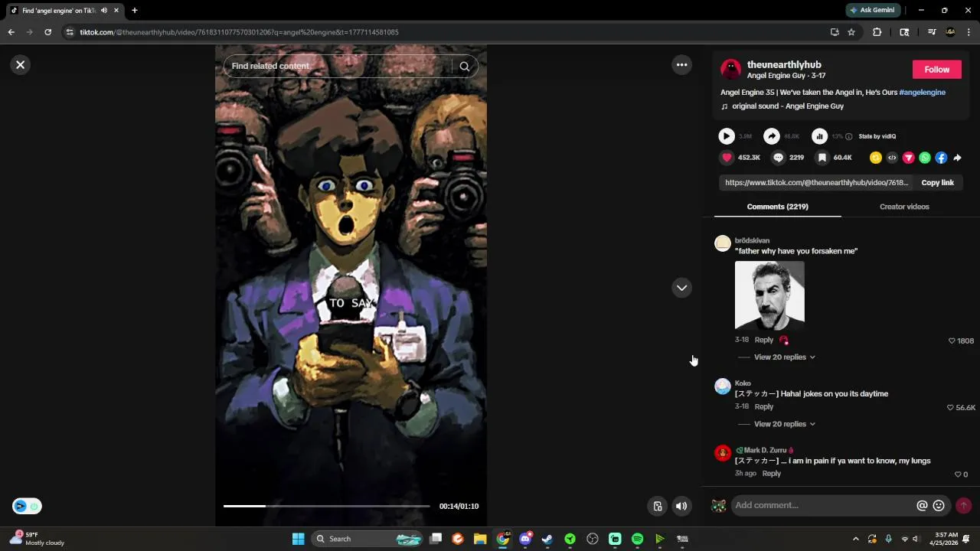Open the Chrome extensions puzzle icon
The width and height of the screenshot is (980, 551).
point(877,32)
